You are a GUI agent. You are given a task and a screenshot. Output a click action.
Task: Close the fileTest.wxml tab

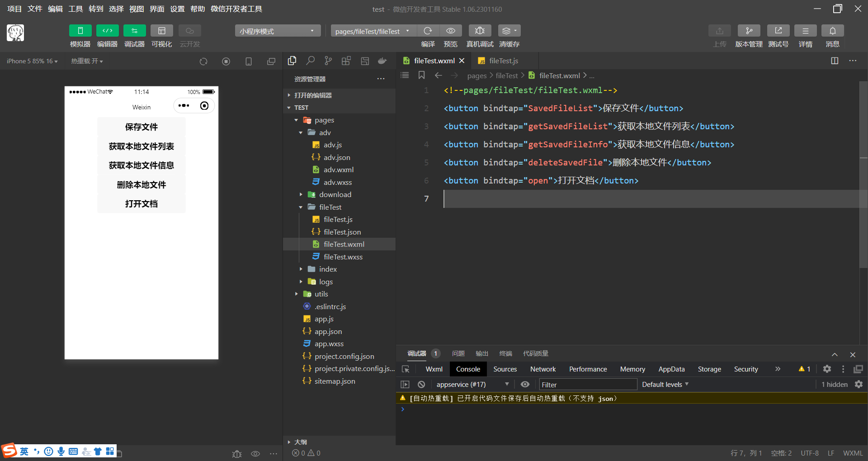pos(462,61)
